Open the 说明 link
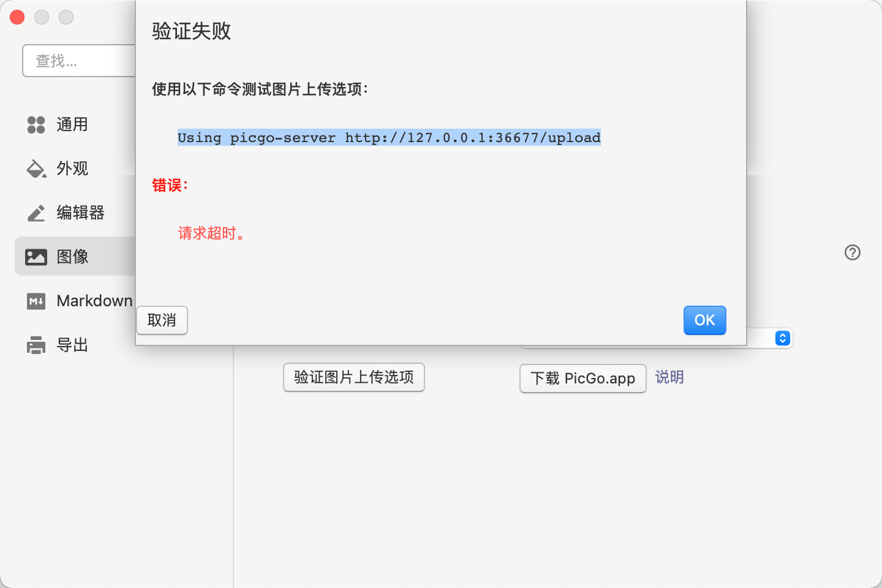Viewport: 882px width, 588px height. 669,377
